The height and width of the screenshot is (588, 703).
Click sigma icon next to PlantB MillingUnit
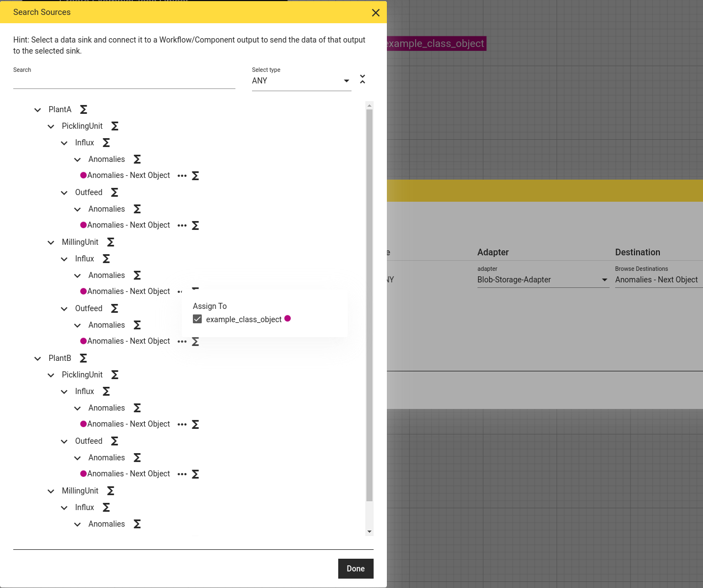click(x=111, y=491)
